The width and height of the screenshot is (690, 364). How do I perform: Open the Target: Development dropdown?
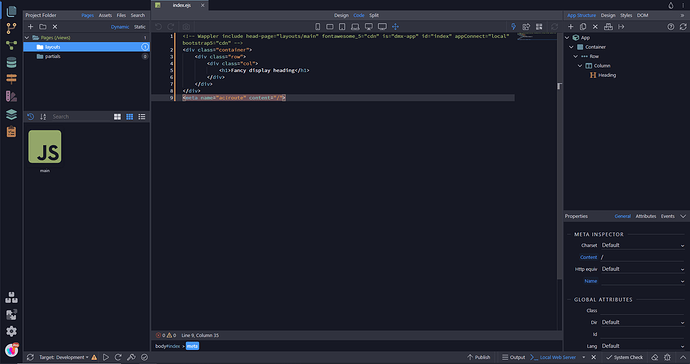pos(64,357)
